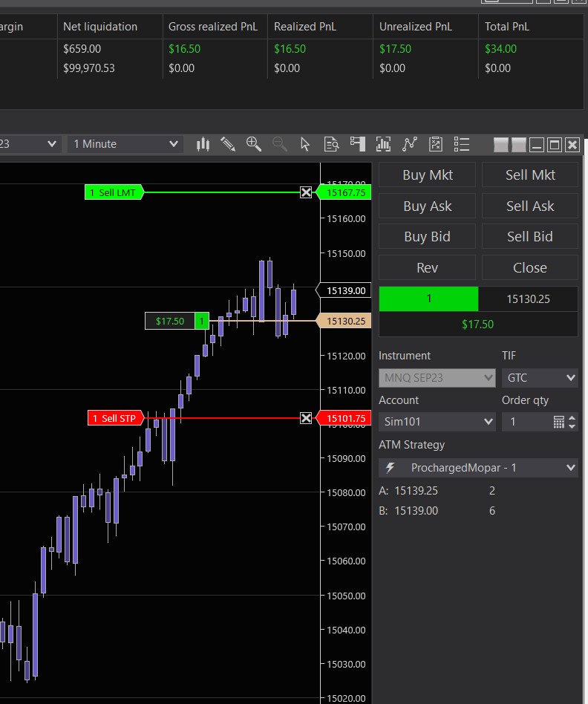Minimize the chart window
Image resolution: width=588 pixels, height=704 pixels.
click(x=537, y=145)
